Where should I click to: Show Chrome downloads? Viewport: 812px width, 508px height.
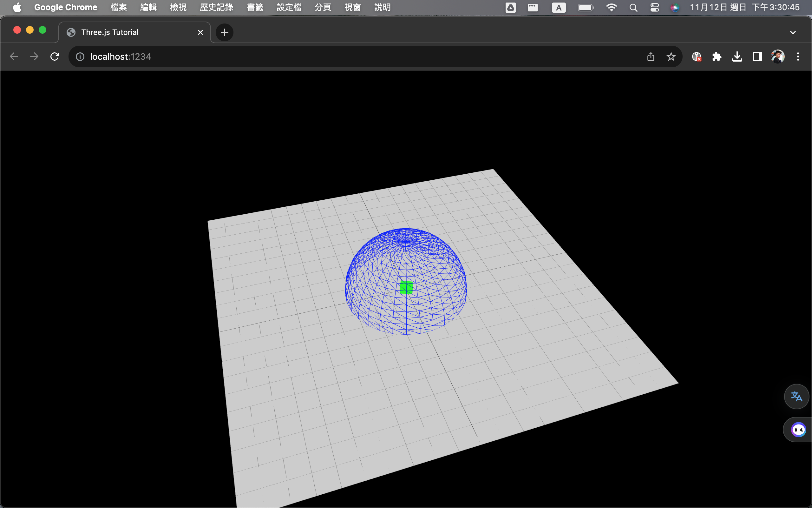click(x=737, y=57)
